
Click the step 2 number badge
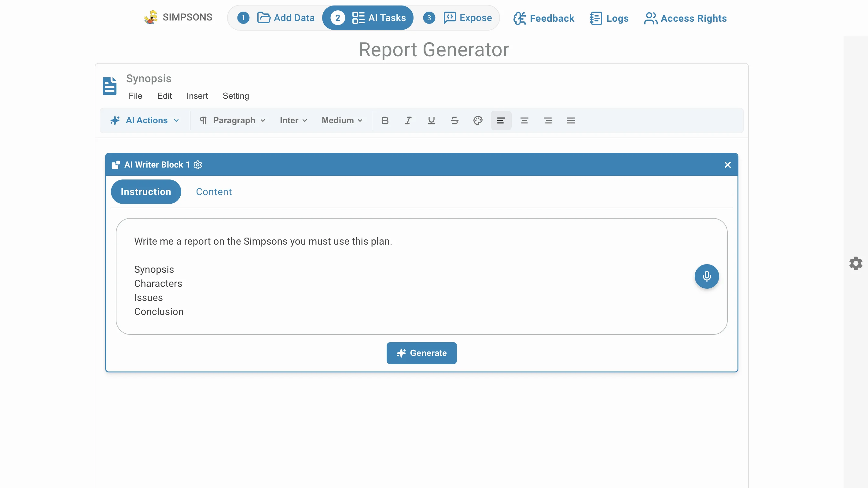(338, 18)
